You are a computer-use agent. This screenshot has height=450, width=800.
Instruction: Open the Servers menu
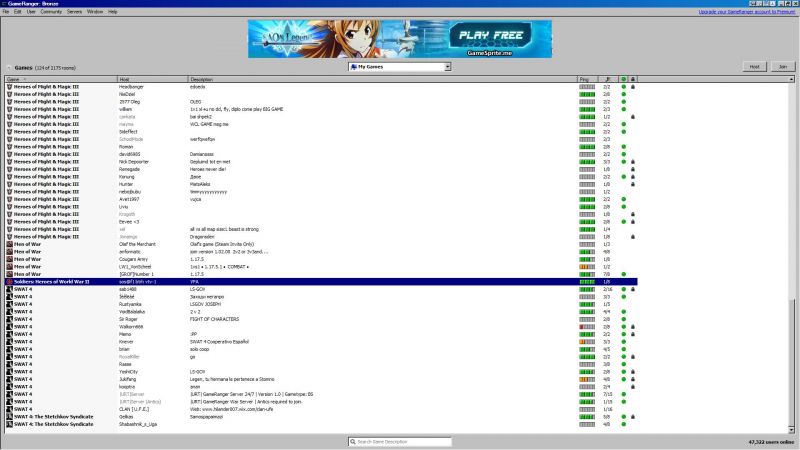click(74, 11)
